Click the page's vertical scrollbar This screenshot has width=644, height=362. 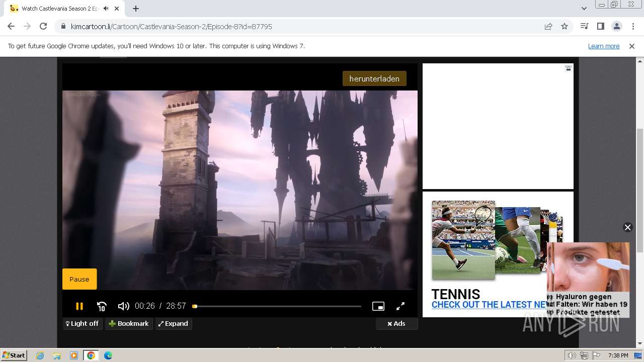639,191
